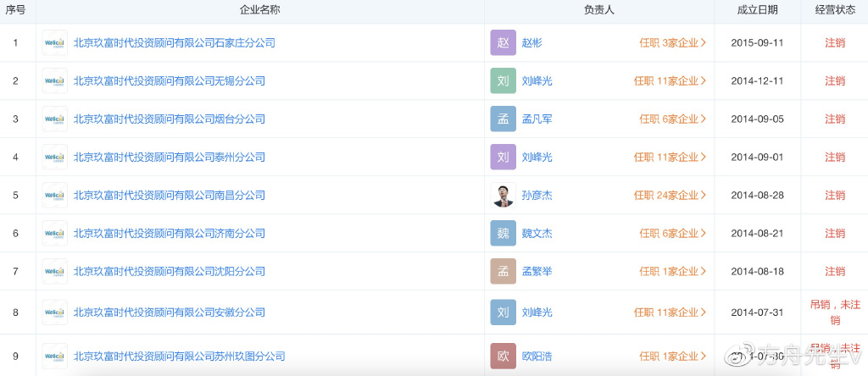Open the 苏州玖图分公司 company link

coord(180,356)
